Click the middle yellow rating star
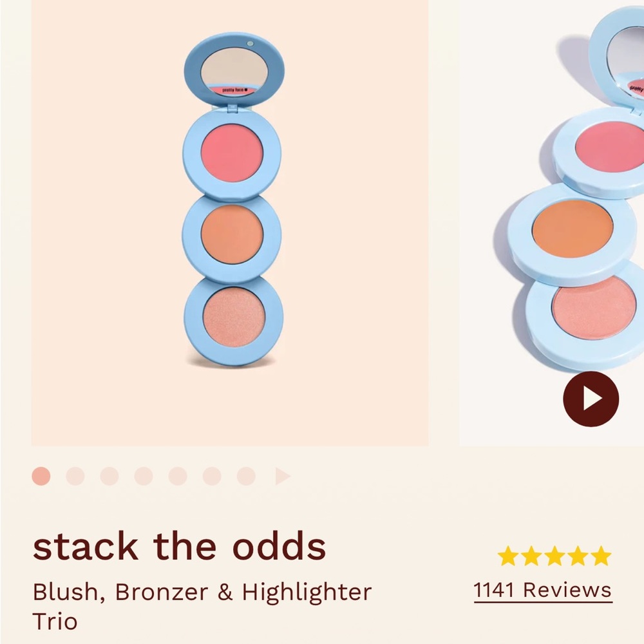 [x=554, y=556]
